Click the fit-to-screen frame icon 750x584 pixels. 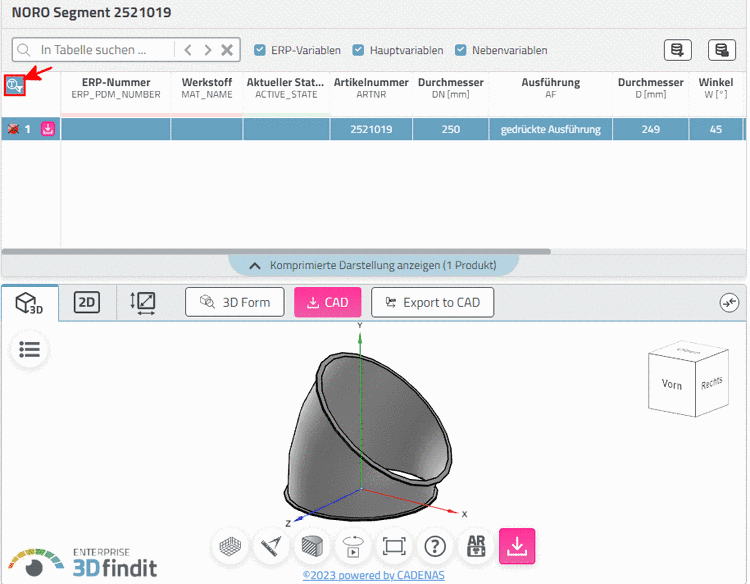pos(394,546)
